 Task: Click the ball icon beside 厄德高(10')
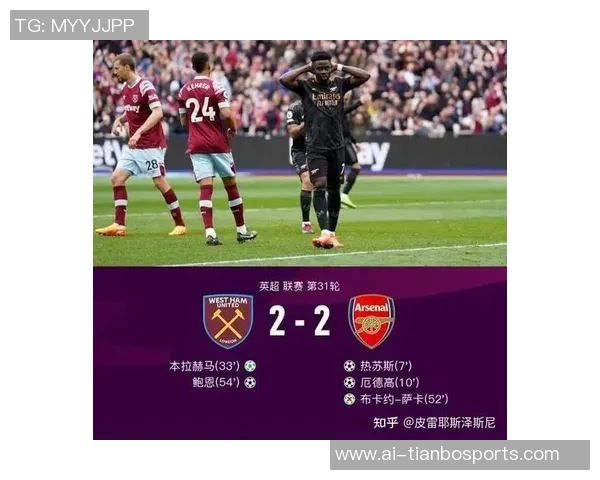click(x=349, y=382)
